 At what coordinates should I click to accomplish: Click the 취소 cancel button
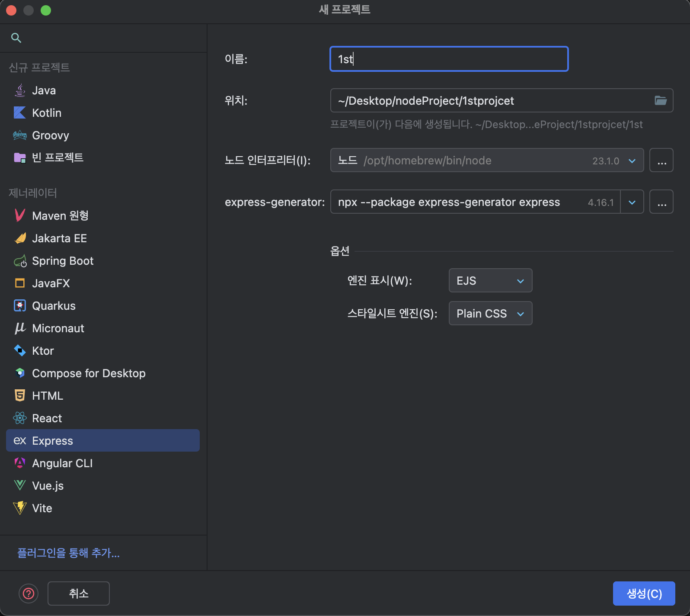pyautogui.click(x=79, y=594)
